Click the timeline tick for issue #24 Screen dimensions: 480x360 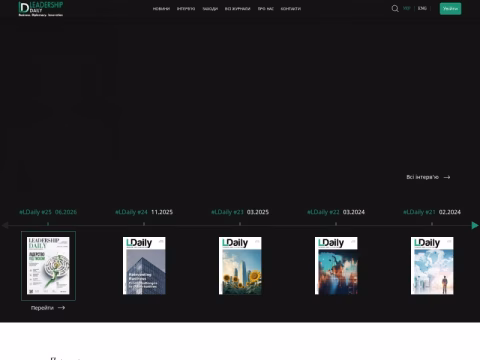(x=144, y=224)
